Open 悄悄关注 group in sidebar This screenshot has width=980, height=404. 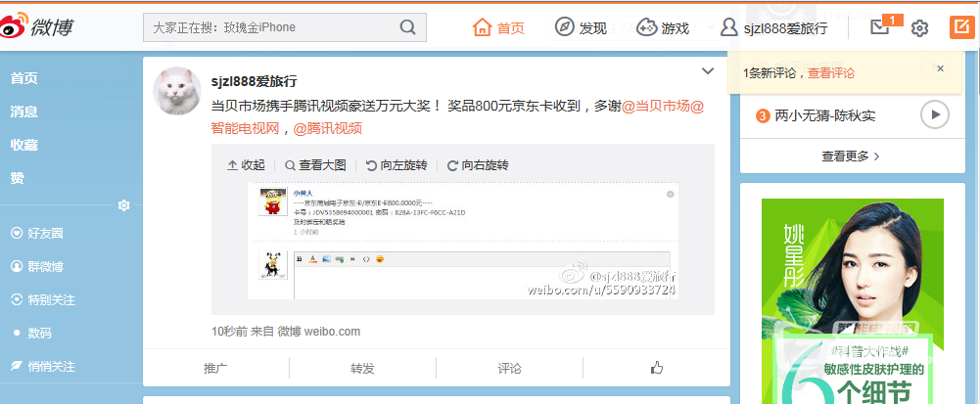[x=43, y=367]
